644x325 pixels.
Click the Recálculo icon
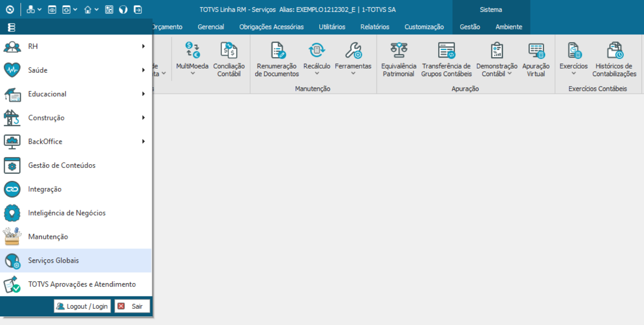click(317, 49)
